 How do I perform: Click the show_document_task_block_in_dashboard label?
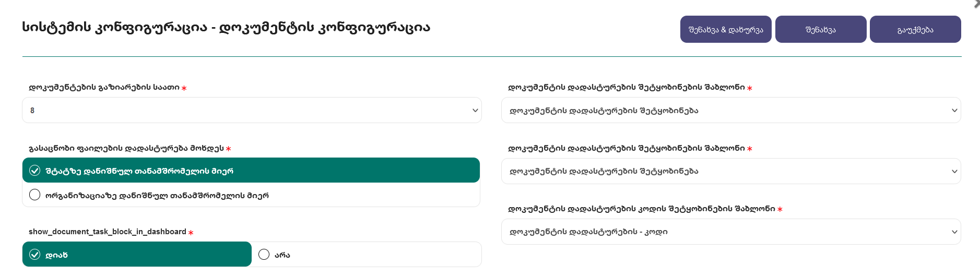point(108,232)
